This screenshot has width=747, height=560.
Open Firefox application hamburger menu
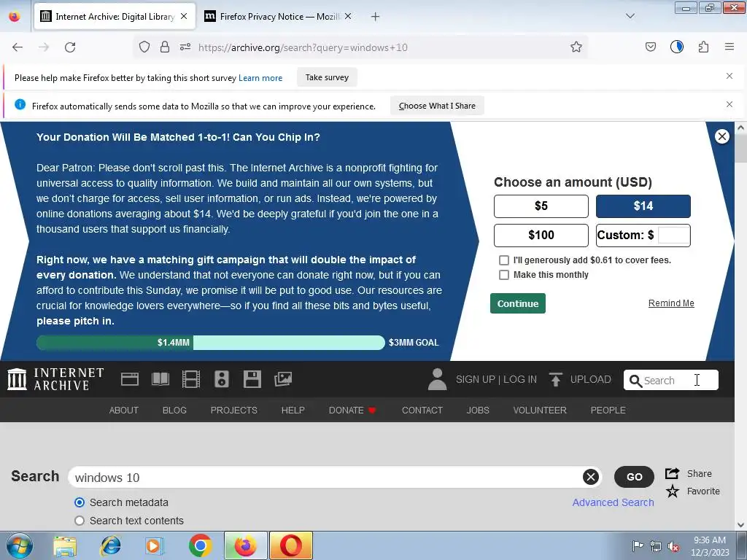(x=729, y=47)
